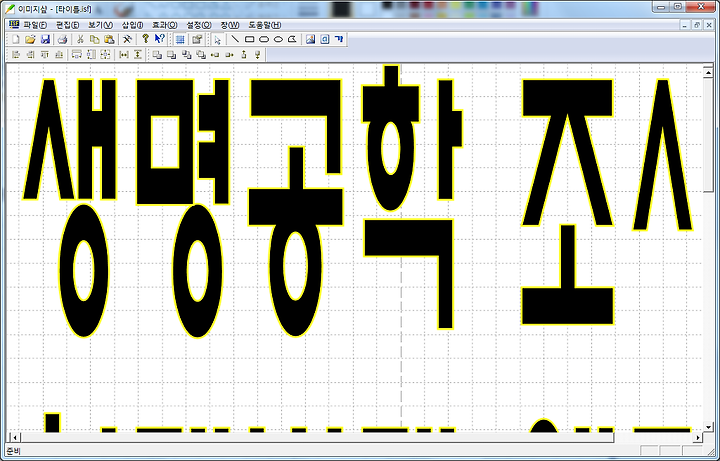Copy the selection using the copy icon
Viewport: 720px width, 461px height.
point(95,39)
